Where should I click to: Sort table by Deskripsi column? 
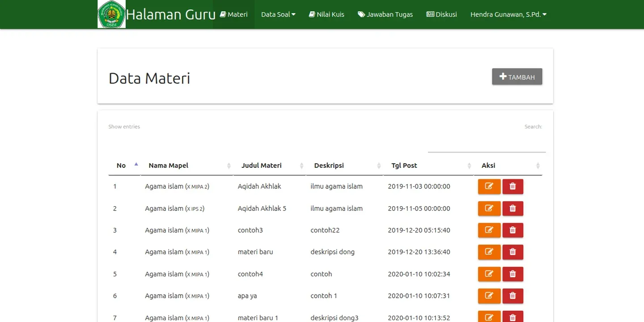344,165
